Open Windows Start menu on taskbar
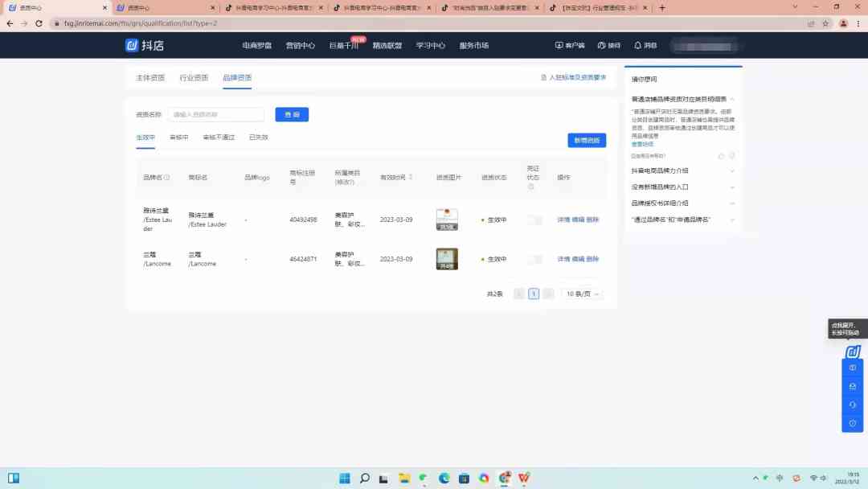Viewport: 868px width, 489px height. (345, 479)
